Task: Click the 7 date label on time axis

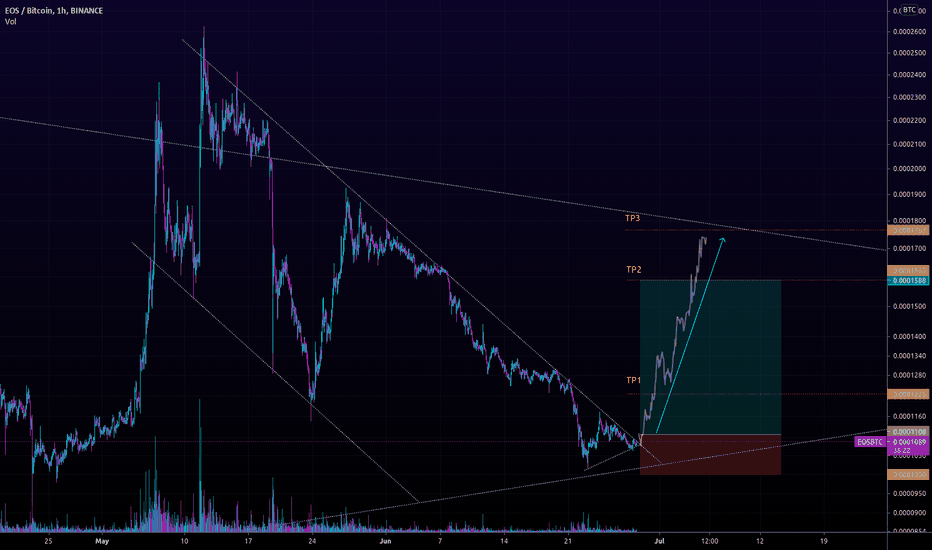Action: pyautogui.click(x=440, y=541)
